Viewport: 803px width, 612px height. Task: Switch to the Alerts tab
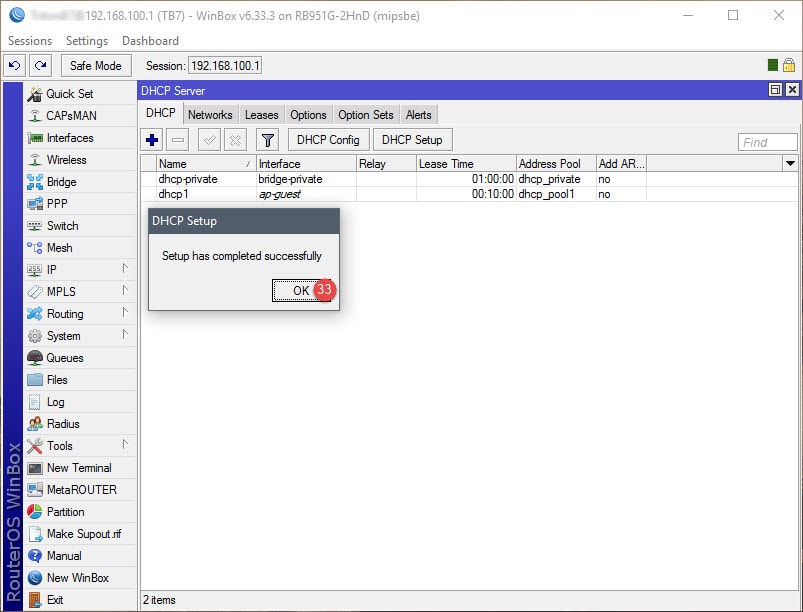pos(418,115)
